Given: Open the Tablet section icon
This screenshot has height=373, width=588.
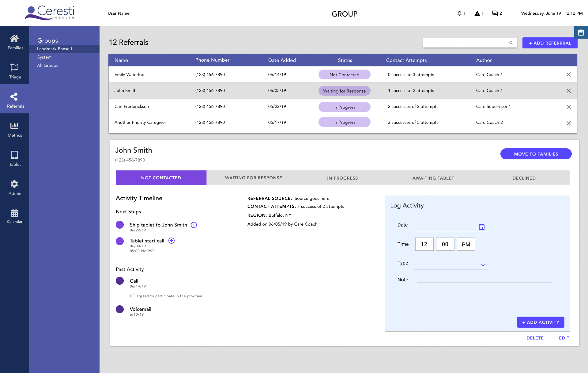Looking at the screenshot, I should point(14,155).
